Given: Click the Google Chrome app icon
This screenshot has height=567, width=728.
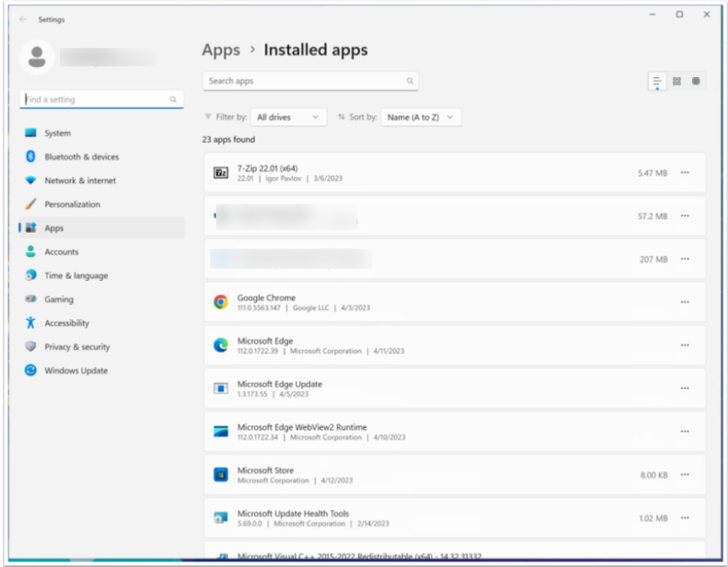Looking at the screenshot, I should pos(221,302).
